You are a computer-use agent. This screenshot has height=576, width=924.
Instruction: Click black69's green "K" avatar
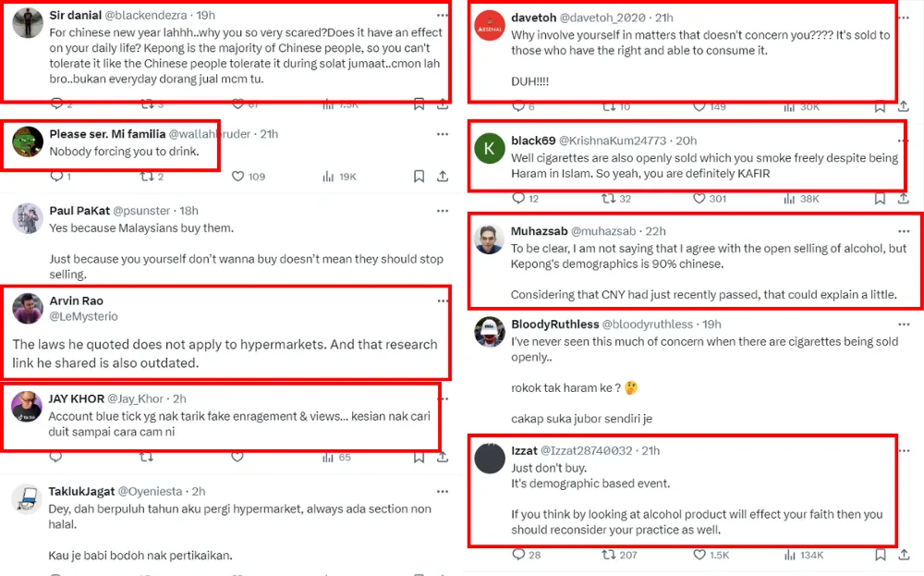(x=489, y=147)
